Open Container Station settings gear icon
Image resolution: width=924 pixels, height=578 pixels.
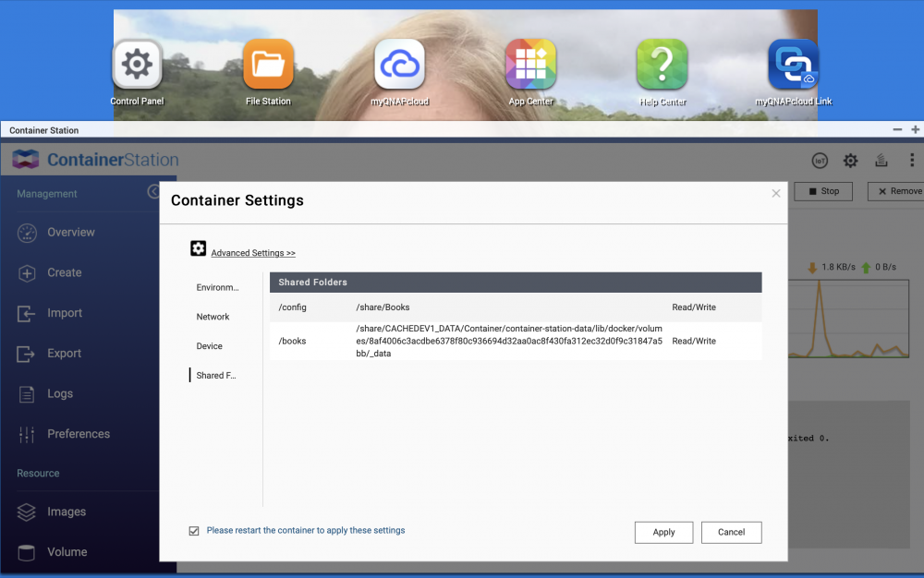[850, 160]
